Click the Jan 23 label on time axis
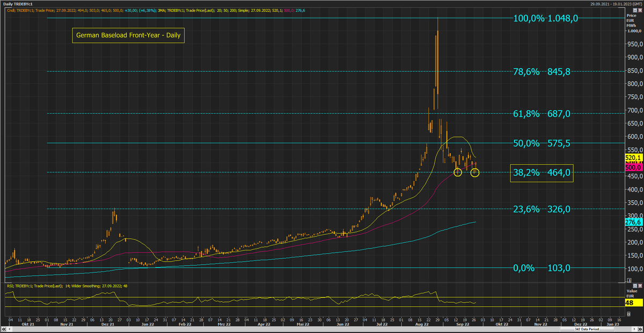The height and width of the screenshot is (333, 644). coord(613,324)
